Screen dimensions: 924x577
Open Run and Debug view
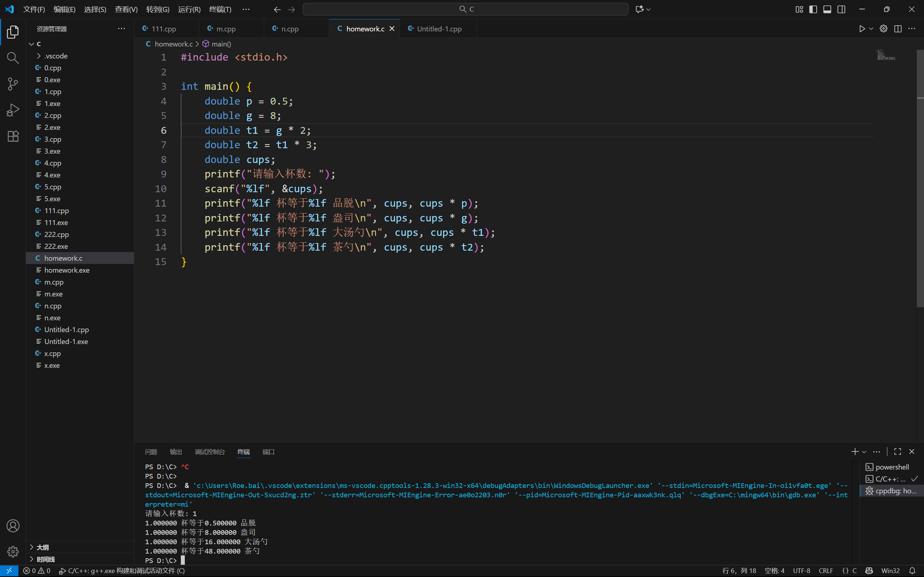(x=13, y=110)
